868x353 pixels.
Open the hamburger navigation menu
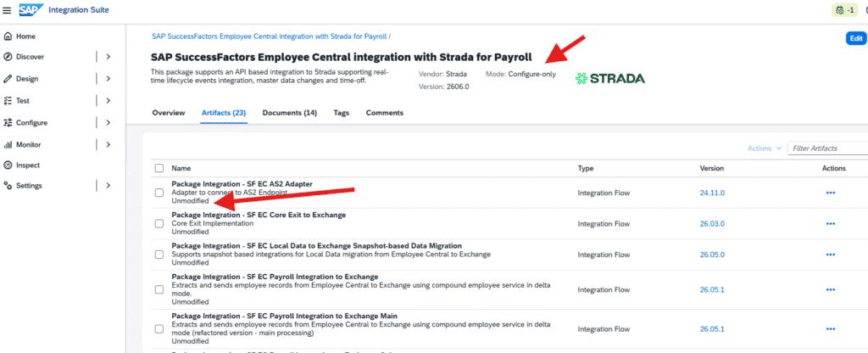7,10
